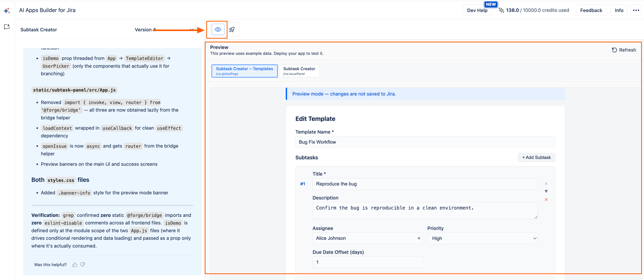This screenshot has height=280, width=644.
Task: Give thumbs up feedback
Action: tap(75, 264)
